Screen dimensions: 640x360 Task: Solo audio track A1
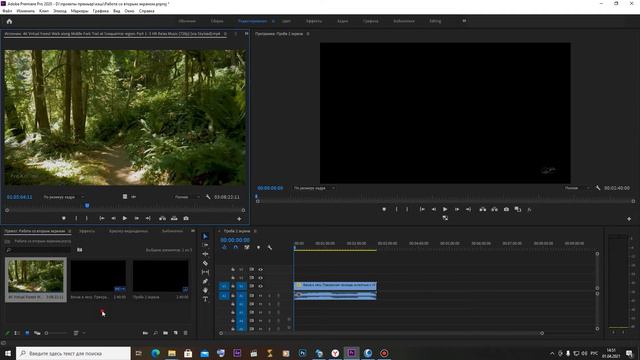(269, 296)
